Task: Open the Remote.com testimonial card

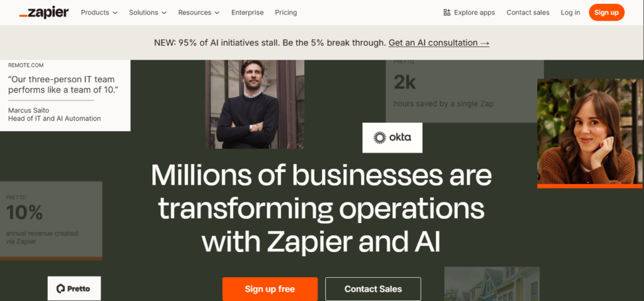Action: pos(65,95)
